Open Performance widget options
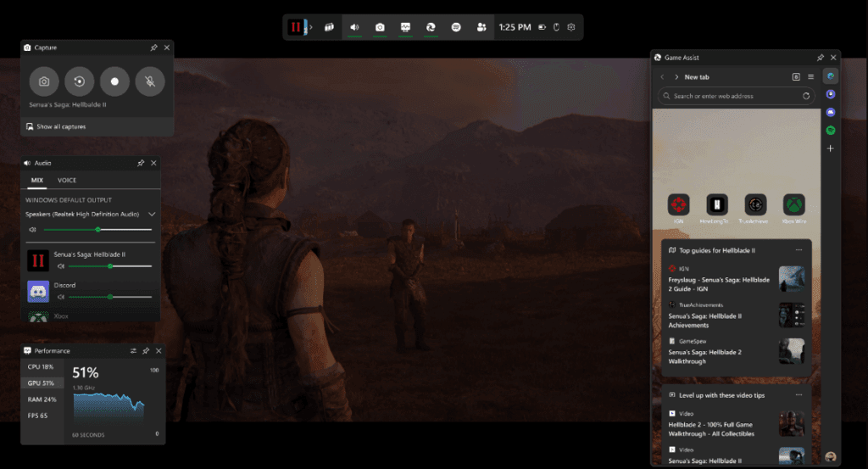The image size is (868, 469). click(133, 351)
